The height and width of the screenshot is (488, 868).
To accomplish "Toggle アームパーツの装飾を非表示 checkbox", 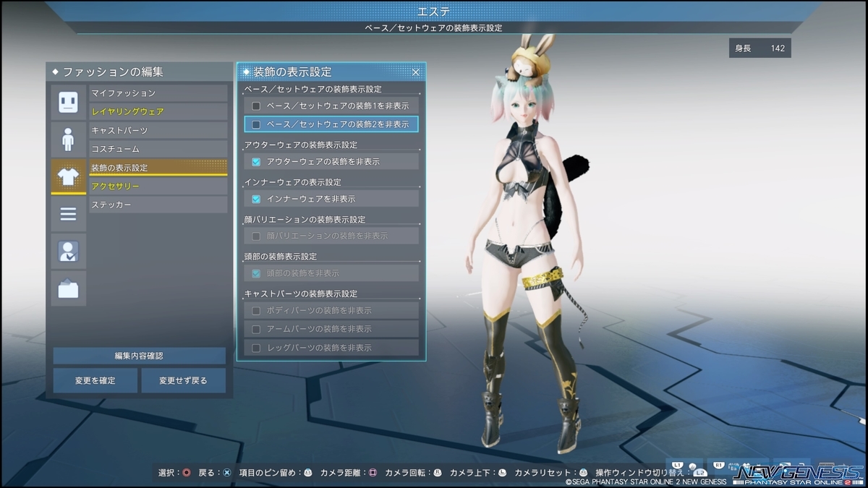I will tap(256, 329).
